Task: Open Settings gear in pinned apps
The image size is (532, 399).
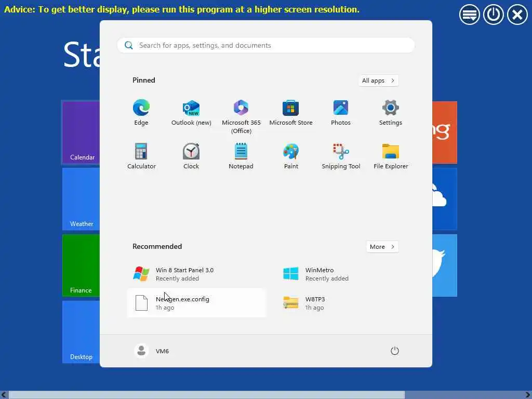Action: click(x=391, y=113)
